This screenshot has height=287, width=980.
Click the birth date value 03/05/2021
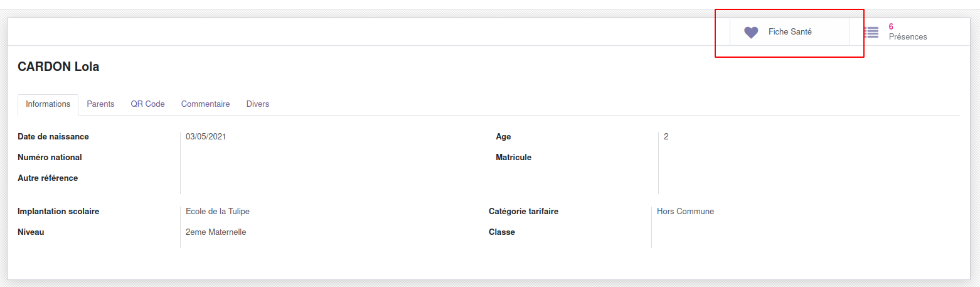(x=206, y=136)
